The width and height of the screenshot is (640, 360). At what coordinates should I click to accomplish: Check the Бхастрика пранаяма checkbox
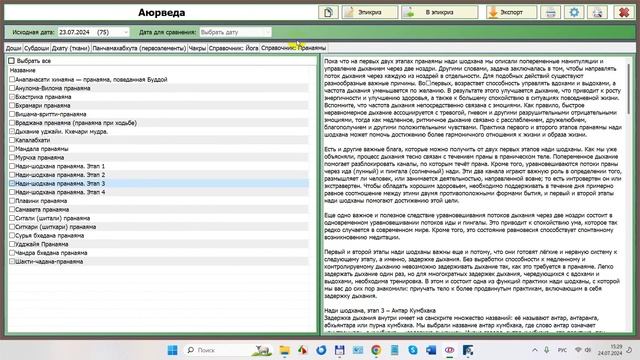coord(12,97)
